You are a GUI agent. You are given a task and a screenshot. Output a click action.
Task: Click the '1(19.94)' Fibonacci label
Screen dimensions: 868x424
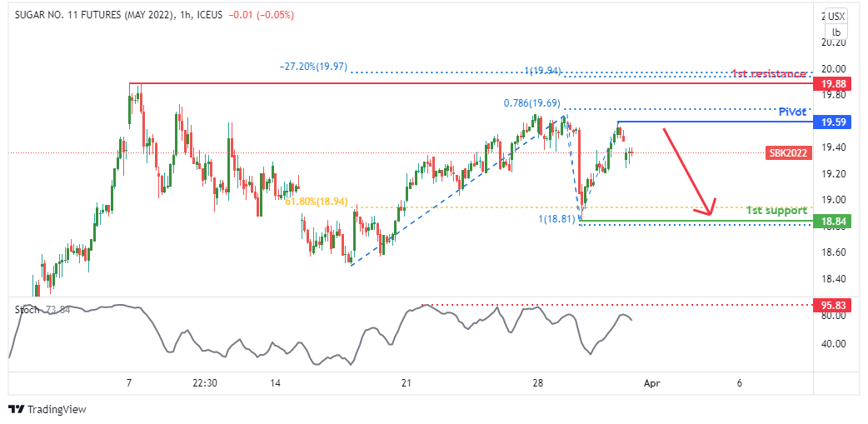(542, 70)
